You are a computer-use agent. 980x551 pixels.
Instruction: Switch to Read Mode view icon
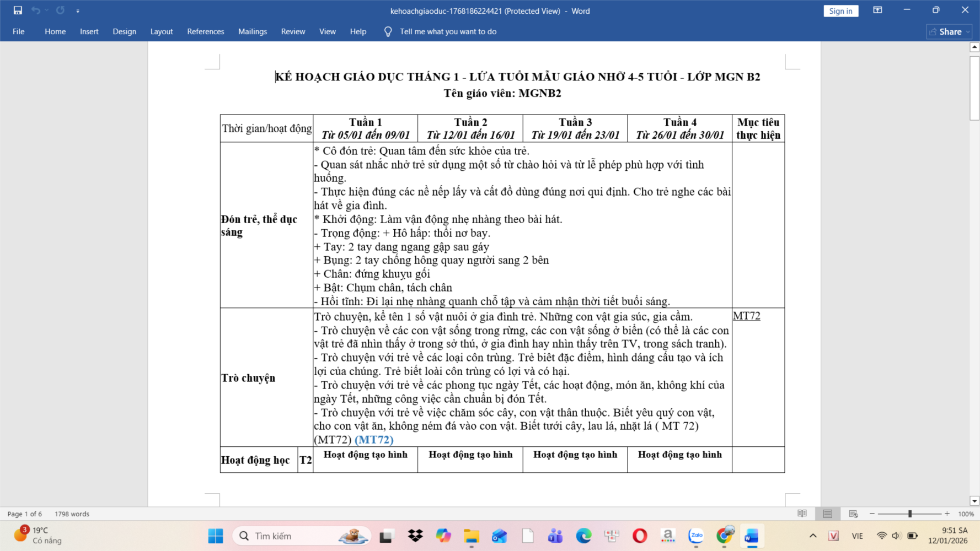802,514
